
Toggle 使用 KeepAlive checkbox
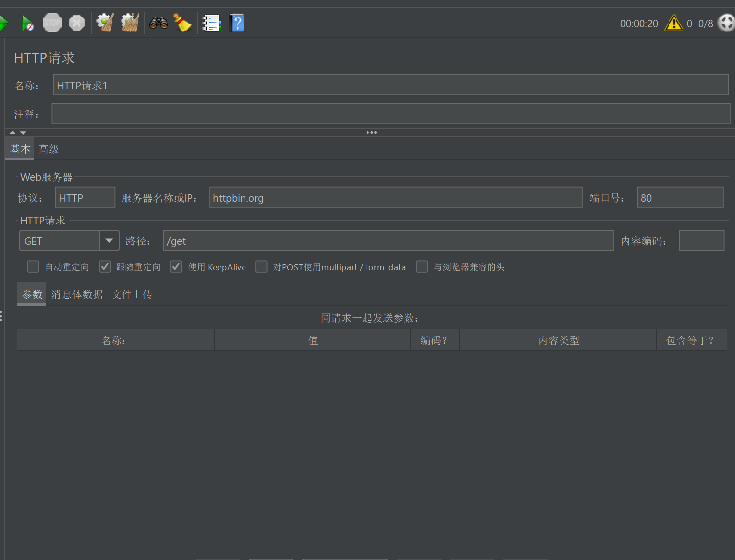(176, 267)
